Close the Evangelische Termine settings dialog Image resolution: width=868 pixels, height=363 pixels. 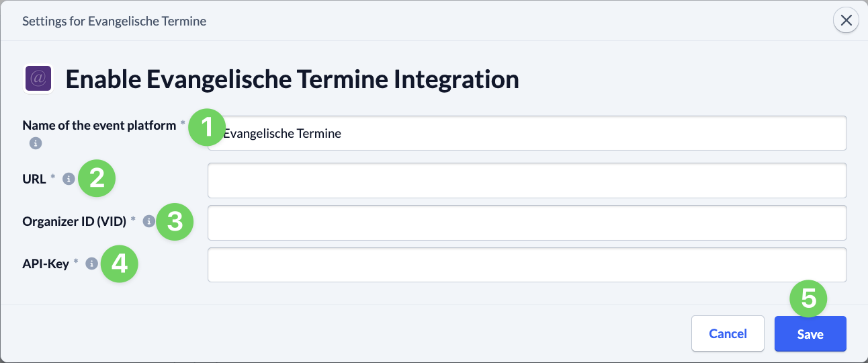(x=846, y=21)
